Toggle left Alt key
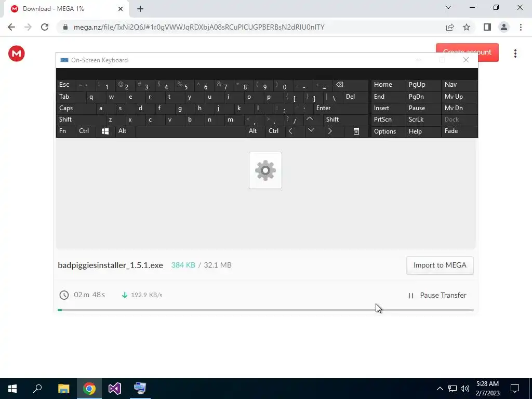 click(x=125, y=131)
